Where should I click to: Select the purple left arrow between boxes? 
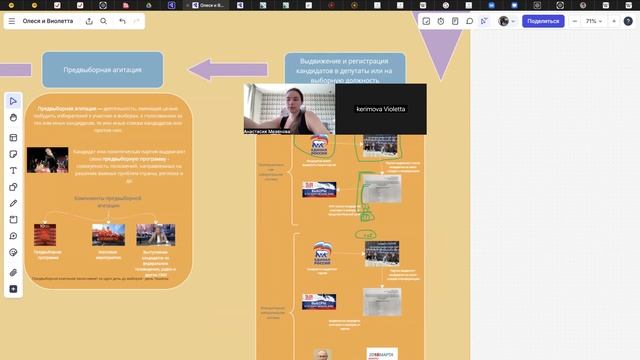[x=228, y=70]
